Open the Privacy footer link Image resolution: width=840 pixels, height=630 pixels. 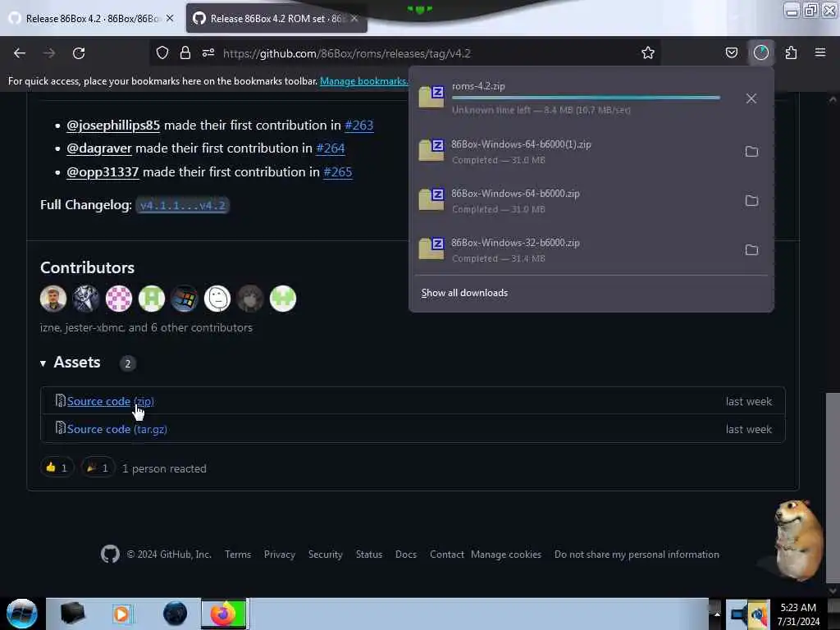[280, 555]
